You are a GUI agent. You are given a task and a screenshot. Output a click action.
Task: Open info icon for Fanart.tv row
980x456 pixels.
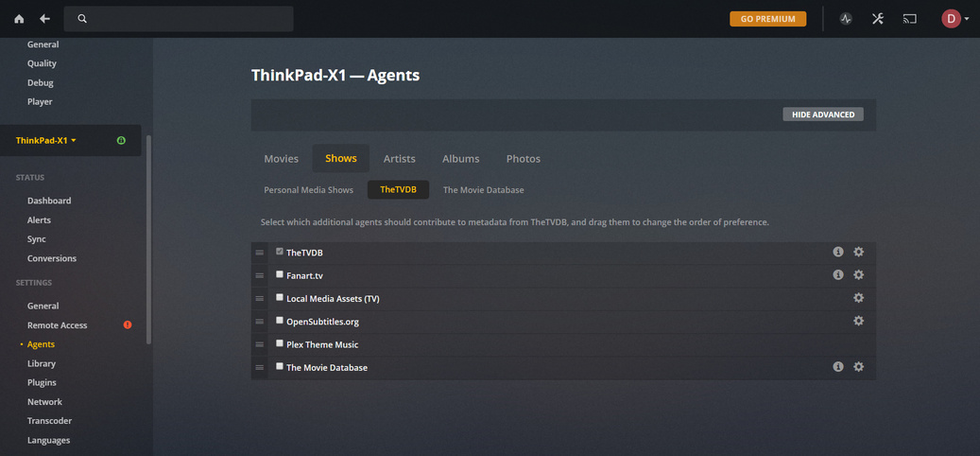coord(838,274)
